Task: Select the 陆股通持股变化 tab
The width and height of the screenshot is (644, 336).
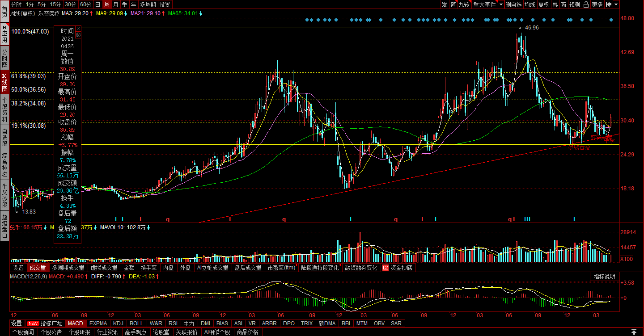Action: pos(320,268)
